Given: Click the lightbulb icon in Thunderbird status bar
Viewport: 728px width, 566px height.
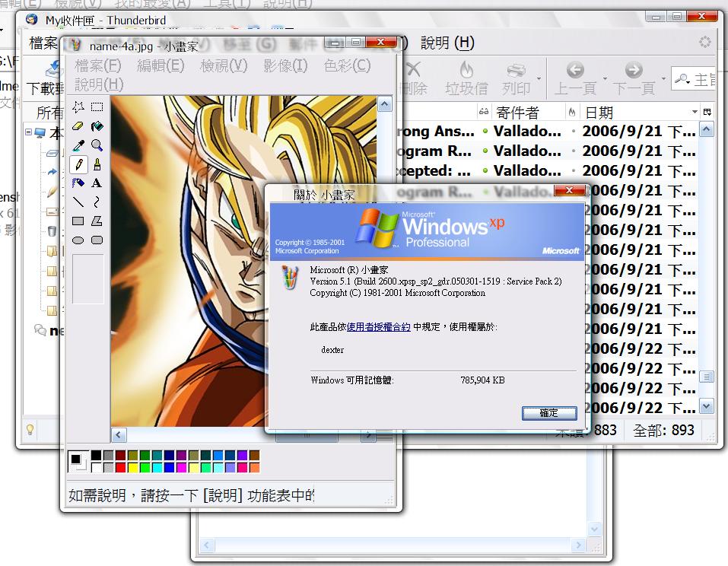Looking at the screenshot, I should pos(30,430).
